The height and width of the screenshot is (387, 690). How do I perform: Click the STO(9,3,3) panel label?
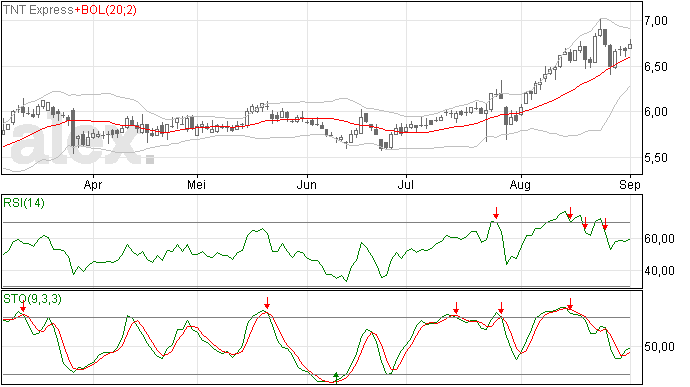tap(32, 299)
